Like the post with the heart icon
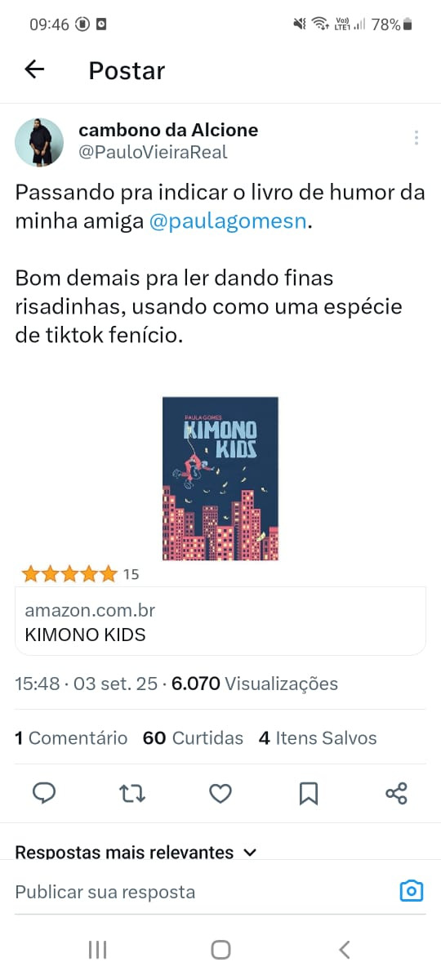441x980 pixels. [x=220, y=793]
